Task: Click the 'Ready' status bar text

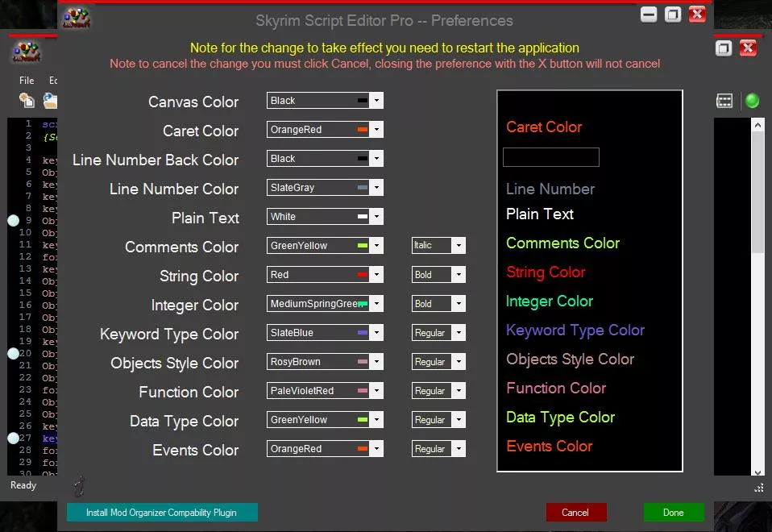Action: click(x=23, y=485)
